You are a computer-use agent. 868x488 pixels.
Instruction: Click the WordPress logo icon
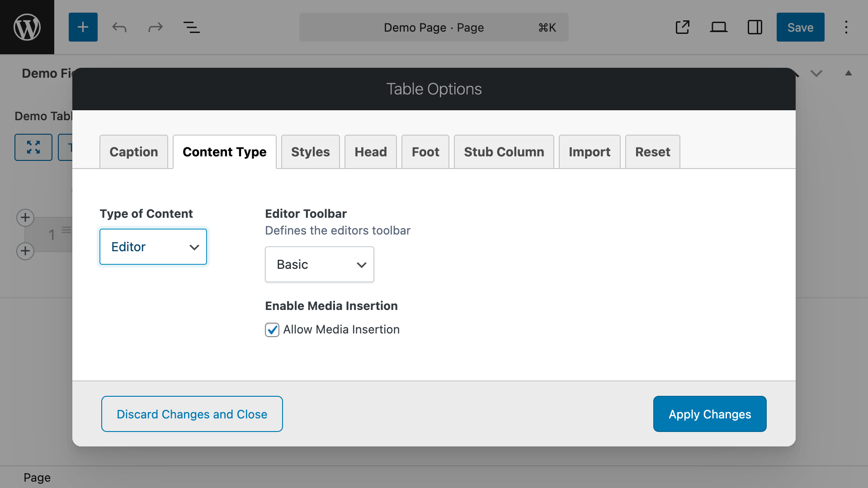(27, 27)
